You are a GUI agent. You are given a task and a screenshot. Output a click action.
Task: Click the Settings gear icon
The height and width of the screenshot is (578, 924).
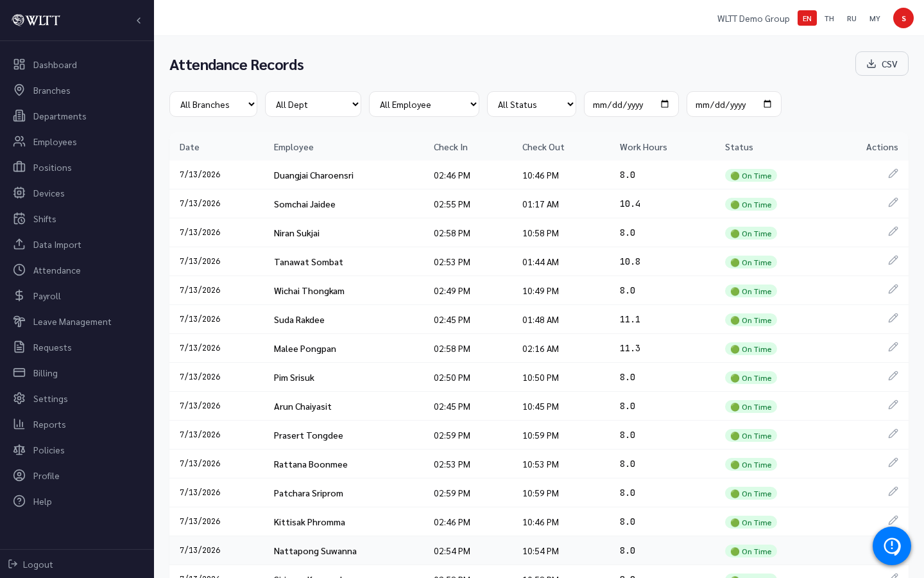[19, 398]
